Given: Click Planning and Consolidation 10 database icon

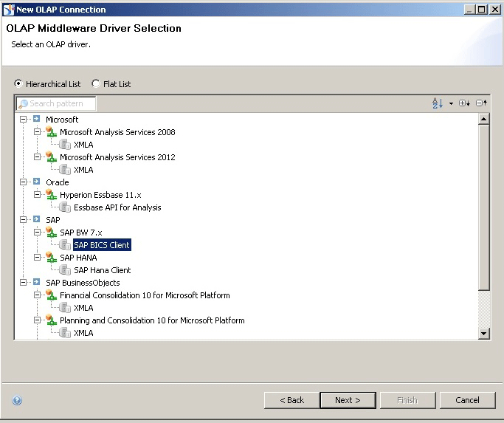Looking at the screenshot, I should (51, 320).
